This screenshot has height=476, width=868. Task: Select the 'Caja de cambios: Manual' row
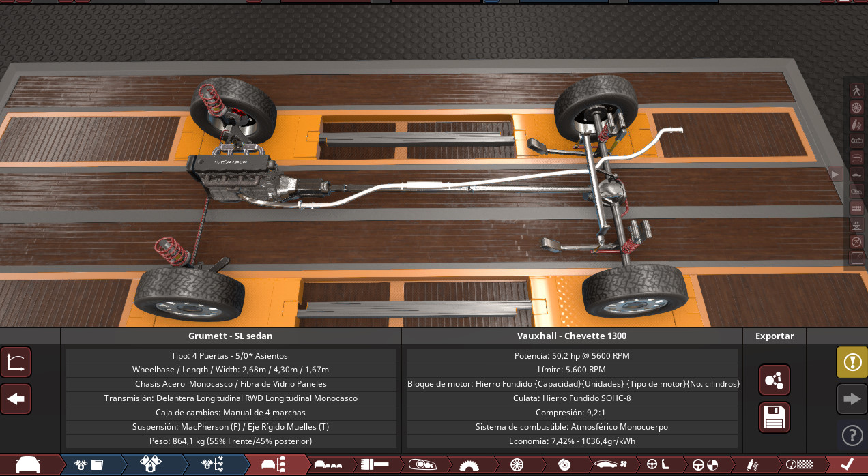click(231, 413)
